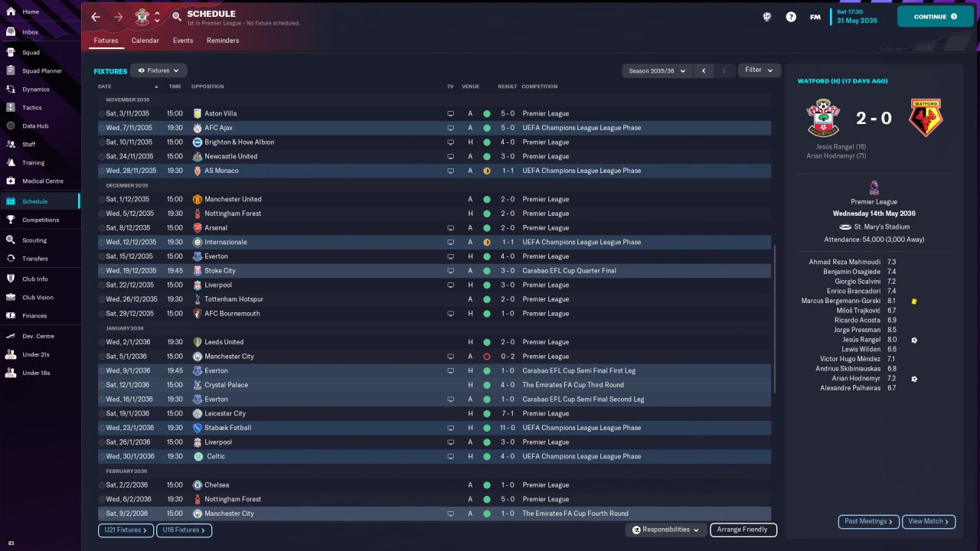Click player name Marcus Bergemann-Gorski
This screenshot has height=551, width=980.
(841, 301)
